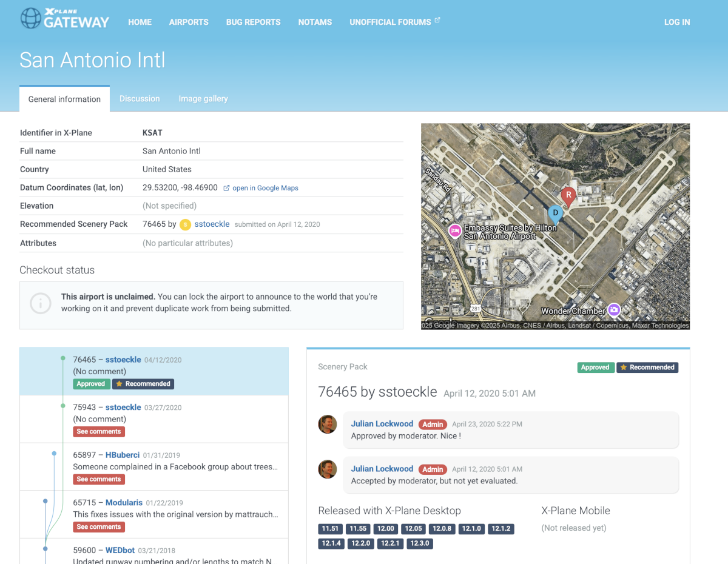Switch to the Discussion tab

(x=140, y=98)
